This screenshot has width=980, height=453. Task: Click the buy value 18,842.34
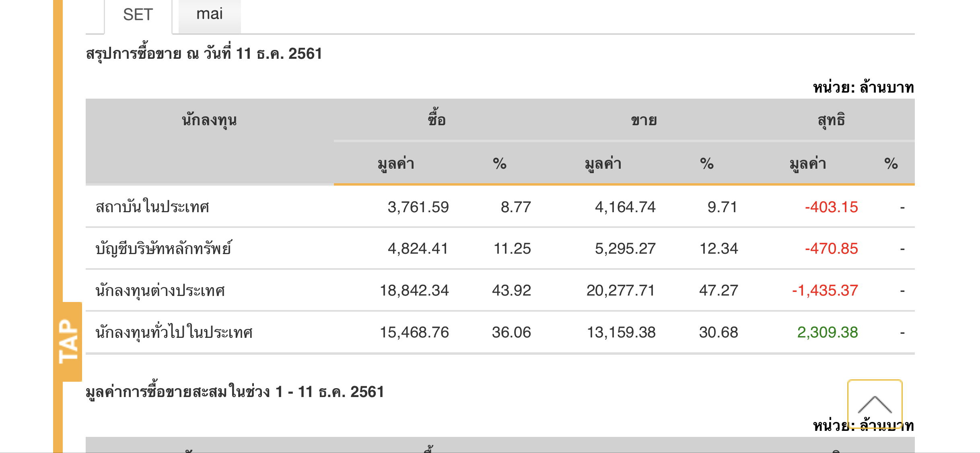(414, 290)
